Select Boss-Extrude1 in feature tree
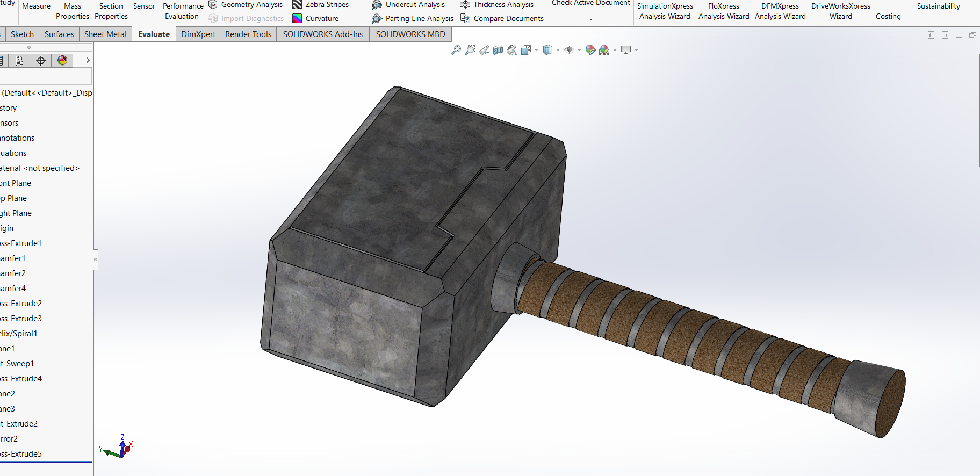This screenshot has height=476, width=980. [21, 243]
